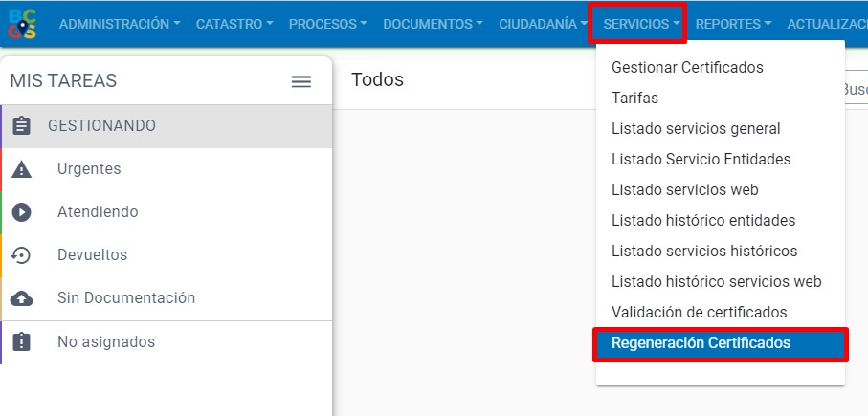Click the Urgentes warning triangle icon
Image resolution: width=868 pixels, height=416 pixels.
pyautogui.click(x=22, y=169)
